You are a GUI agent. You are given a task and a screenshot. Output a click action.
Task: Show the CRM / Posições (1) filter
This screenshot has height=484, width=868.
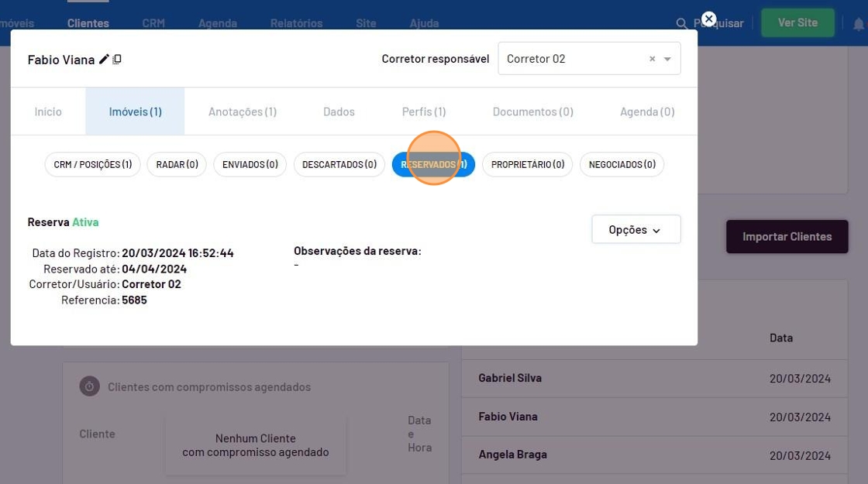coord(93,164)
